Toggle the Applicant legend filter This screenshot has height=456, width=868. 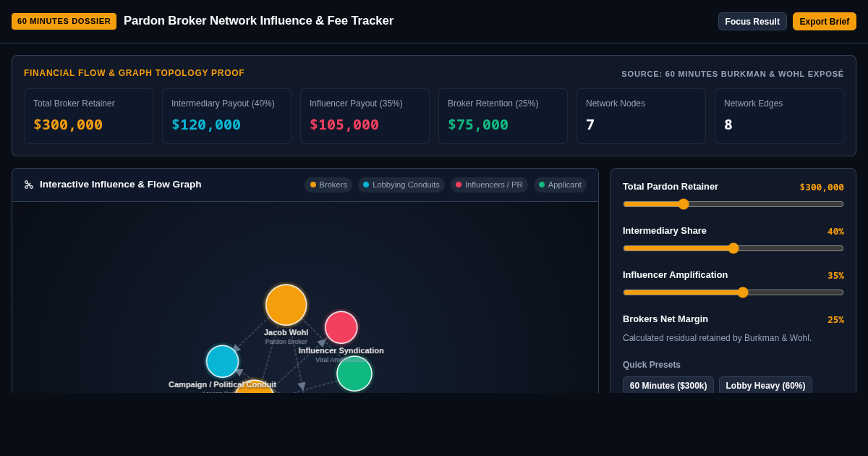click(x=560, y=185)
